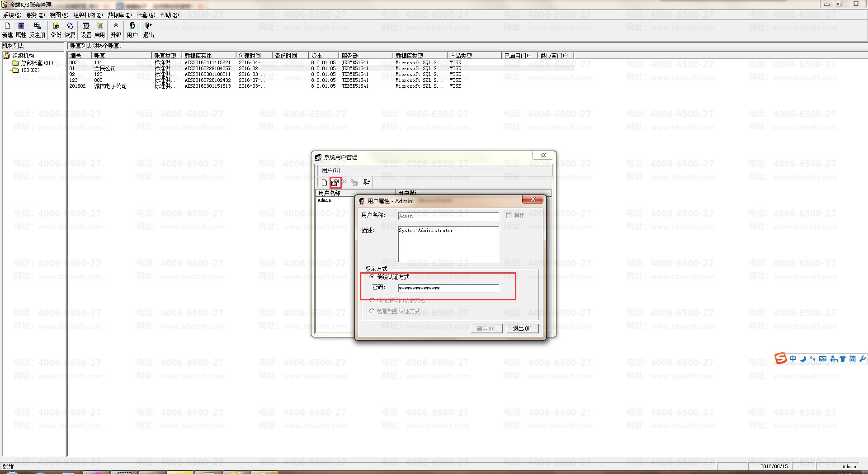Close the 系统用户管理 window
This screenshot has width=868, height=474.
543,155
